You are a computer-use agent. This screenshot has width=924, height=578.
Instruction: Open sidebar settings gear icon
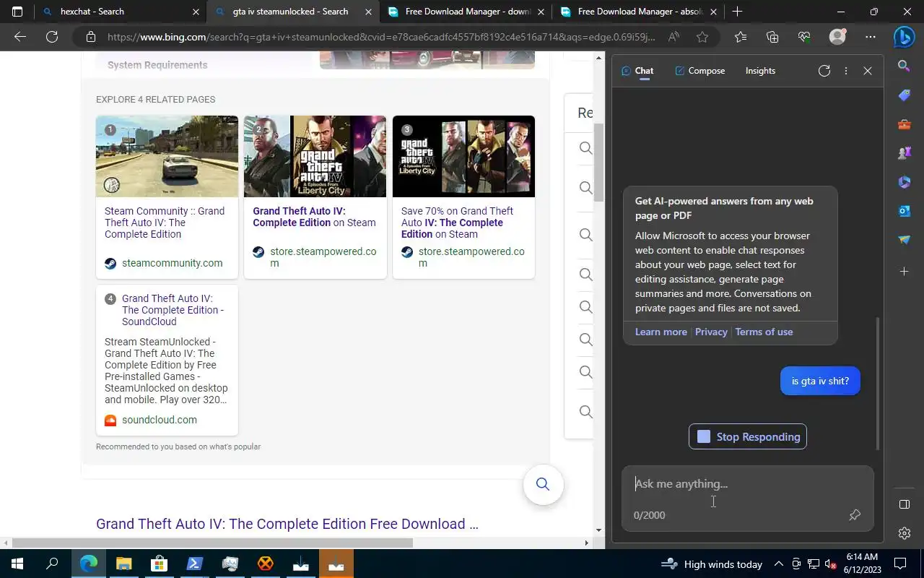pyautogui.click(x=904, y=533)
